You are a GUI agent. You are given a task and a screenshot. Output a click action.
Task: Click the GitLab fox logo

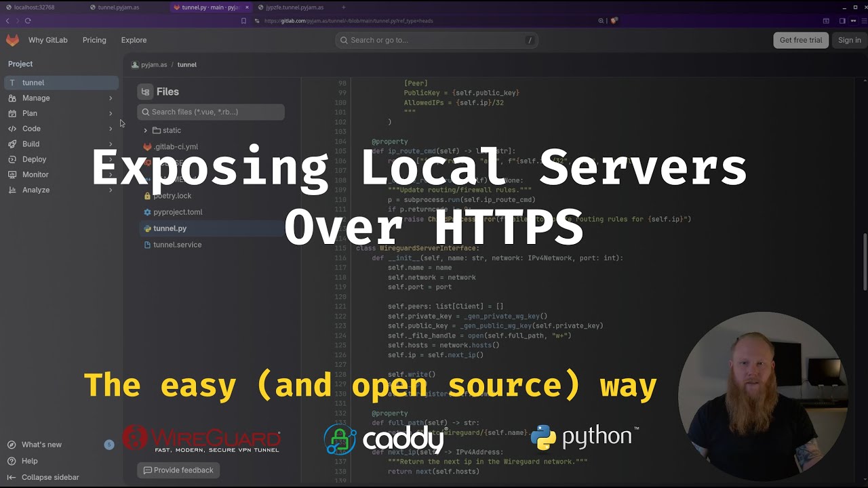tap(13, 40)
